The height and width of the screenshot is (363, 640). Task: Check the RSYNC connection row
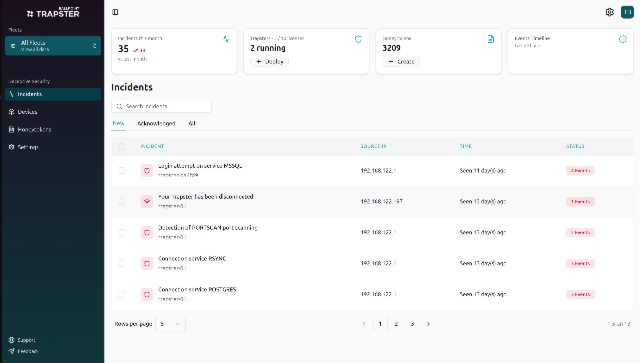[121, 263]
